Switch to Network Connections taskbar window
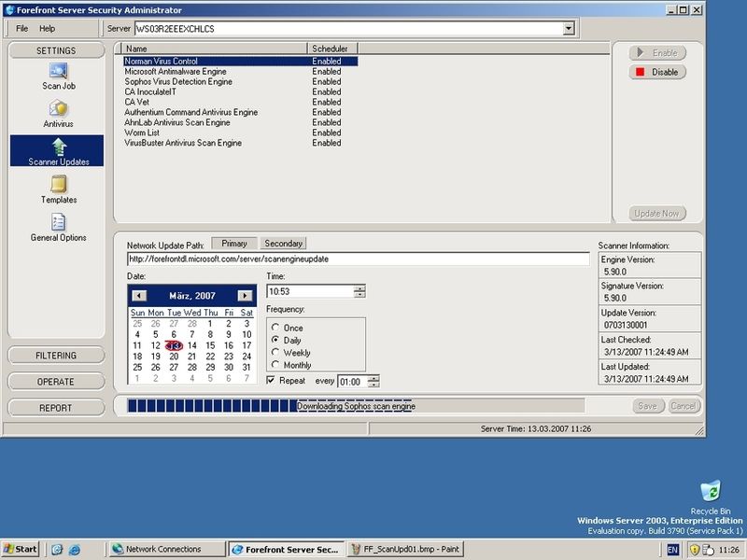 [x=166, y=549]
